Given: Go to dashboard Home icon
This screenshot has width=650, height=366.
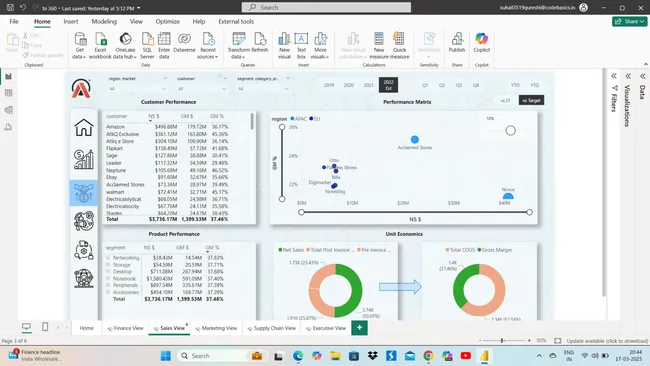Looking at the screenshot, I should tap(84, 127).
